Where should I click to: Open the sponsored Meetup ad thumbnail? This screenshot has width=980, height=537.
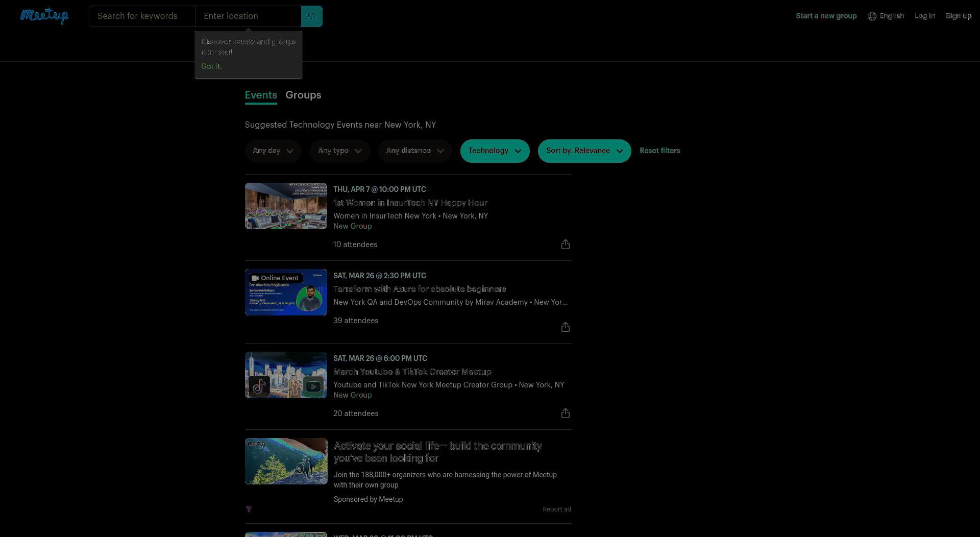click(286, 461)
